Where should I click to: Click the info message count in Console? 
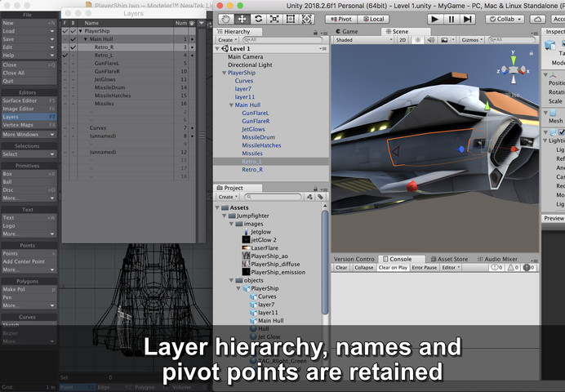tap(497, 267)
